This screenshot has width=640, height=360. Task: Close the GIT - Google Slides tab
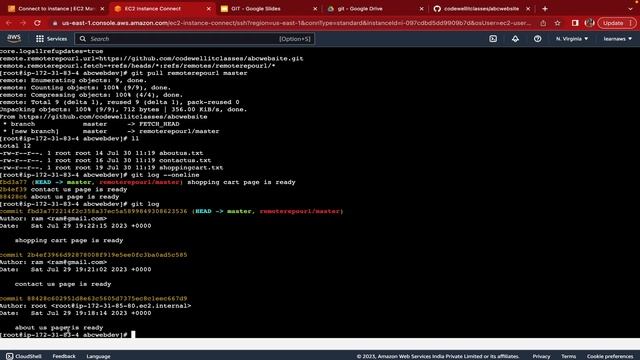coord(315,9)
